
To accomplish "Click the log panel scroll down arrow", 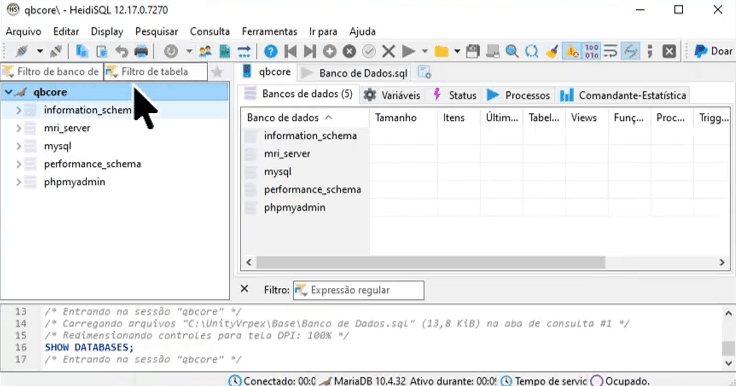I will pyautogui.click(x=728, y=363).
